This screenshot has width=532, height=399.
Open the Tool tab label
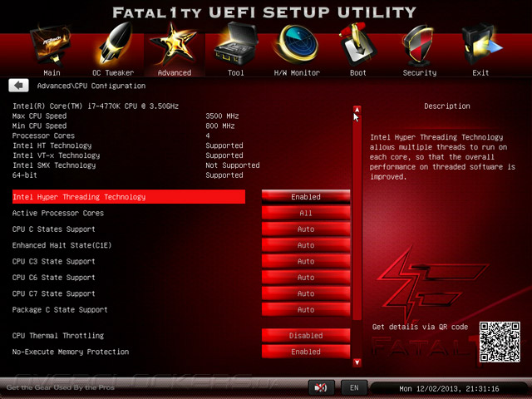[x=236, y=72]
